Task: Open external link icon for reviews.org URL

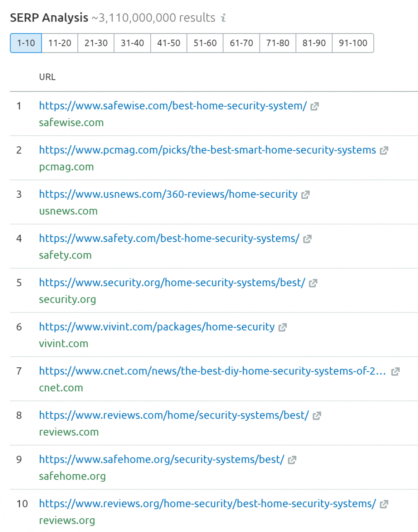Action: (384, 504)
